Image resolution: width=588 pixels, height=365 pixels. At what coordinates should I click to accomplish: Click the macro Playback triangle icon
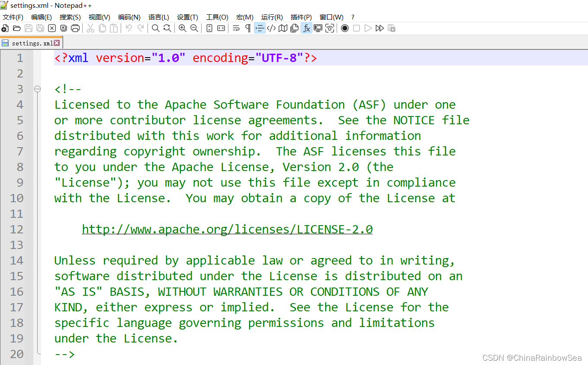click(x=368, y=28)
